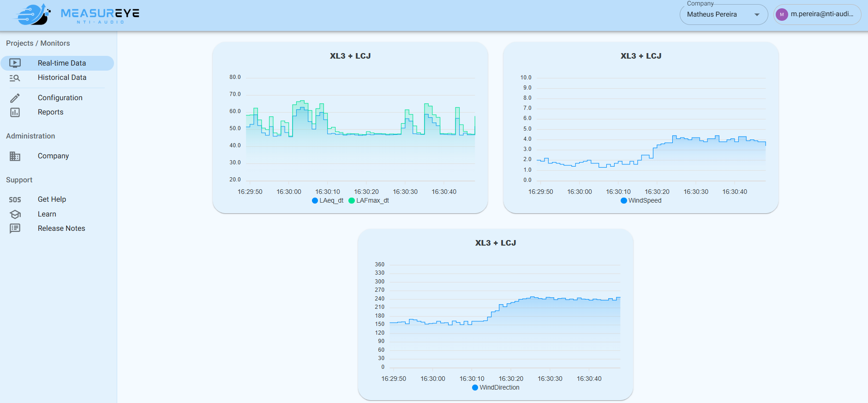Expand company list with dropdown arrow

757,14
